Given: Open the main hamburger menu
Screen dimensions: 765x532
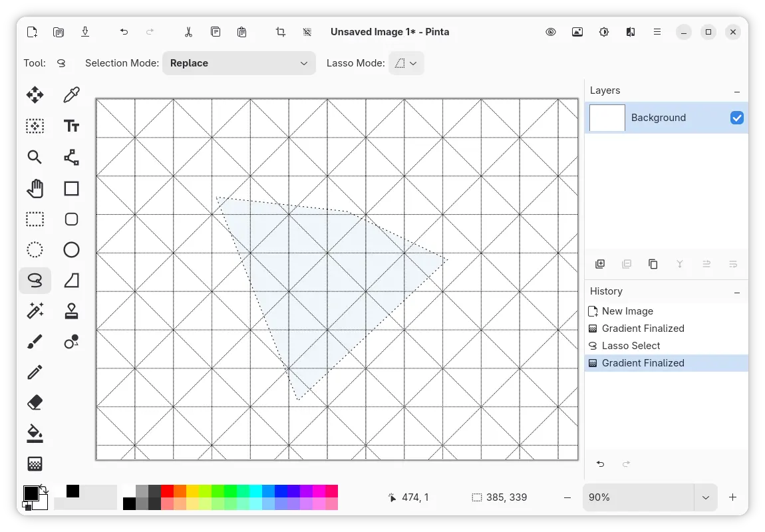Looking at the screenshot, I should pos(657,32).
